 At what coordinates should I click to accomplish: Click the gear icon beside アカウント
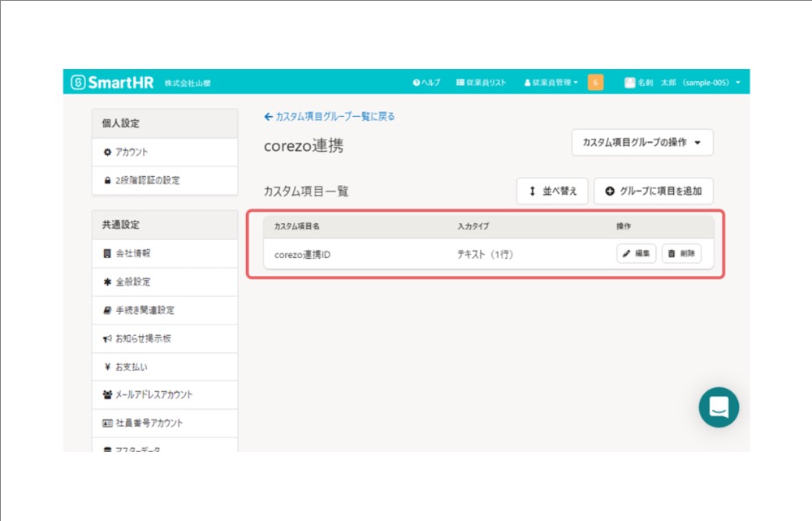(107, 152)
